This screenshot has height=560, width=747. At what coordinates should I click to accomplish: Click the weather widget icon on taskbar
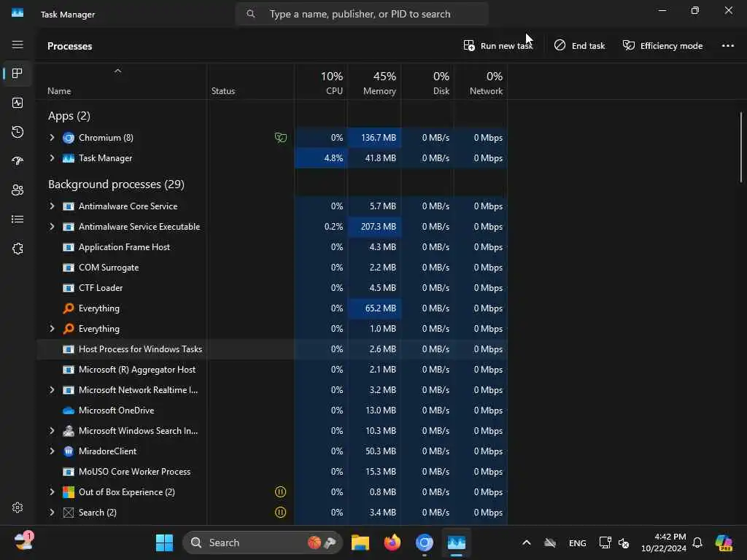coord(23,542)
